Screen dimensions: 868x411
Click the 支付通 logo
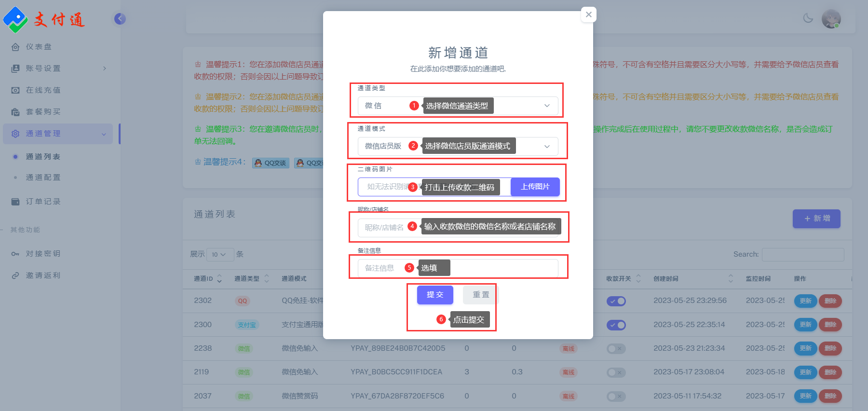point(43,20)
